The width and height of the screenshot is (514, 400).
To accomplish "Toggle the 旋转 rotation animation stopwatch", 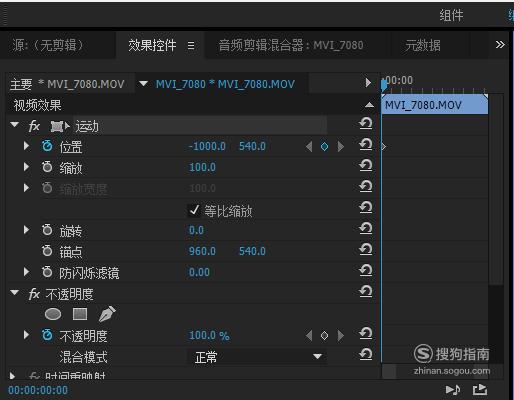I will tap(47, 230).
